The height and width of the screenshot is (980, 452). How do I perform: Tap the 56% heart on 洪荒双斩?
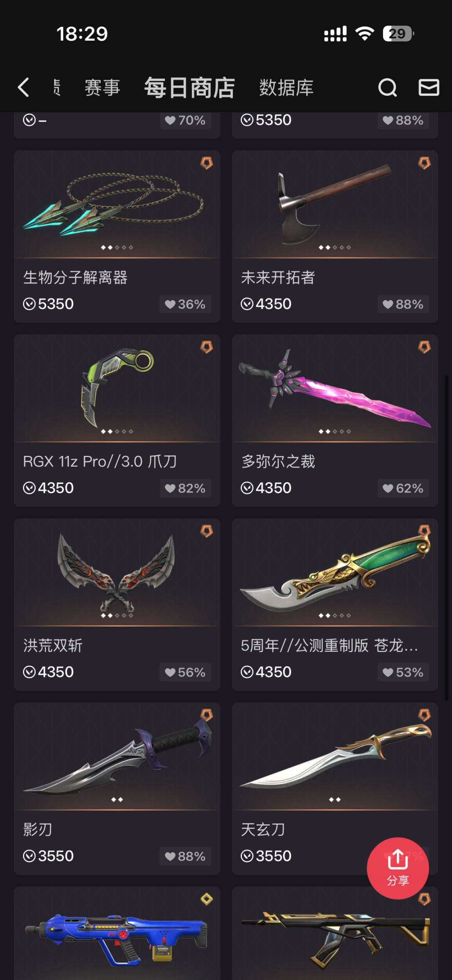tap(185, 672)
